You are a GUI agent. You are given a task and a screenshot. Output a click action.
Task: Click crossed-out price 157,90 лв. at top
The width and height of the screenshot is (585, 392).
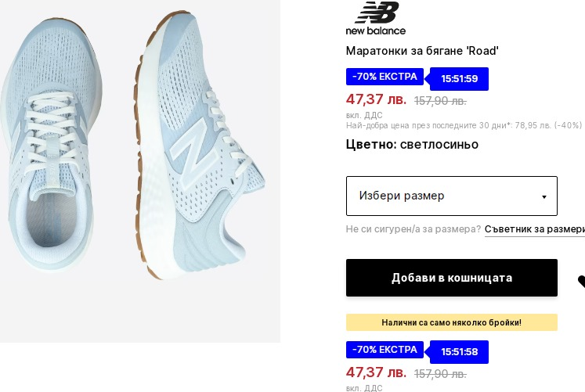(x=440, y=101)
